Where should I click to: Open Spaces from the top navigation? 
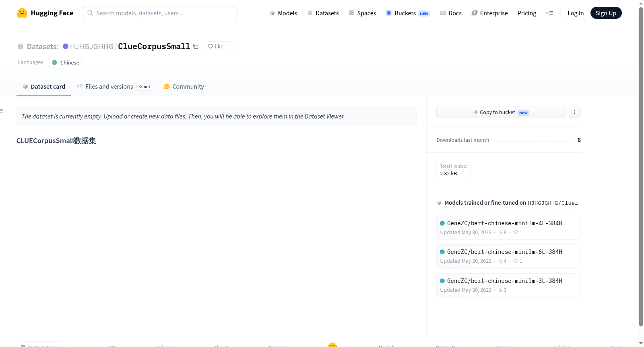point(363,13)
